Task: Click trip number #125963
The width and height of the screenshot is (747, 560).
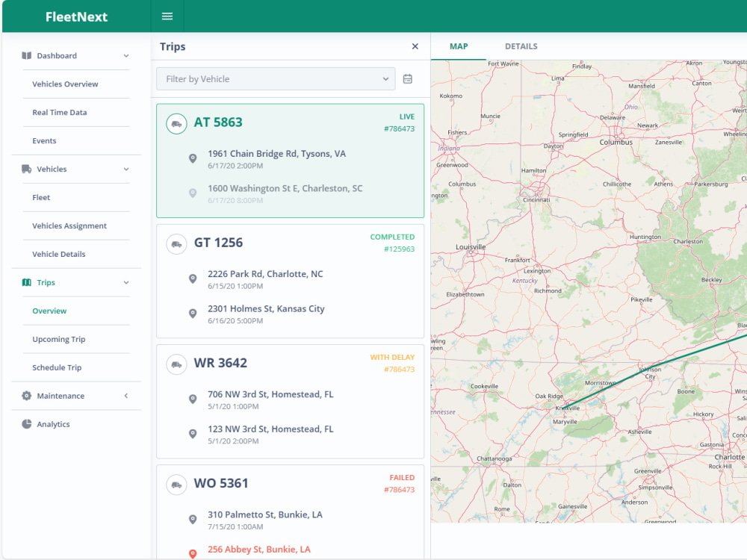Action: point(399,249)
